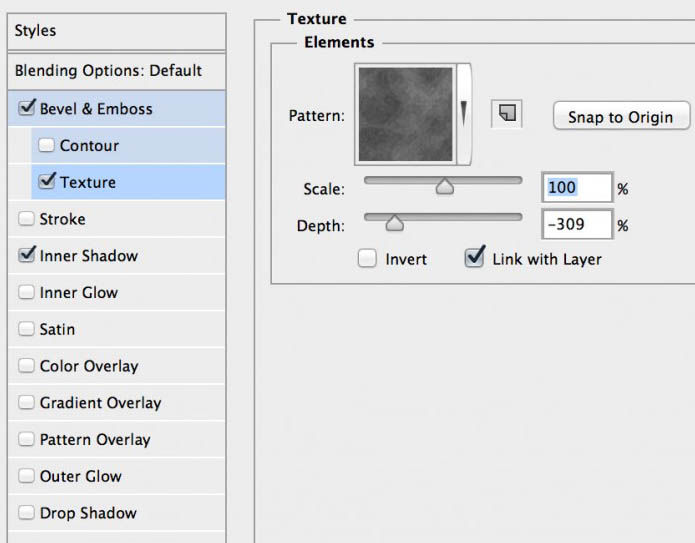Click the texture pattern thumbnail
The height and width of the screenshot is (543, 695).
(406, 114)
